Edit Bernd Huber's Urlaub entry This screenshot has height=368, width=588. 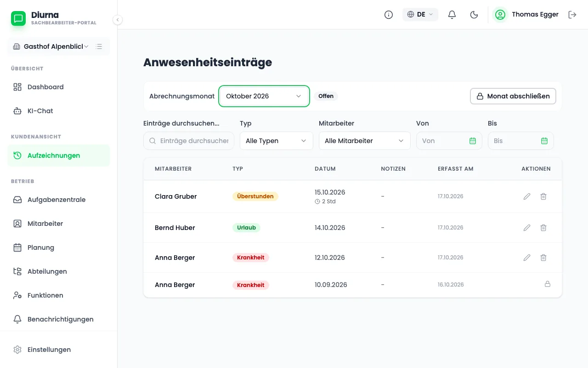click(x=527, y=228)
